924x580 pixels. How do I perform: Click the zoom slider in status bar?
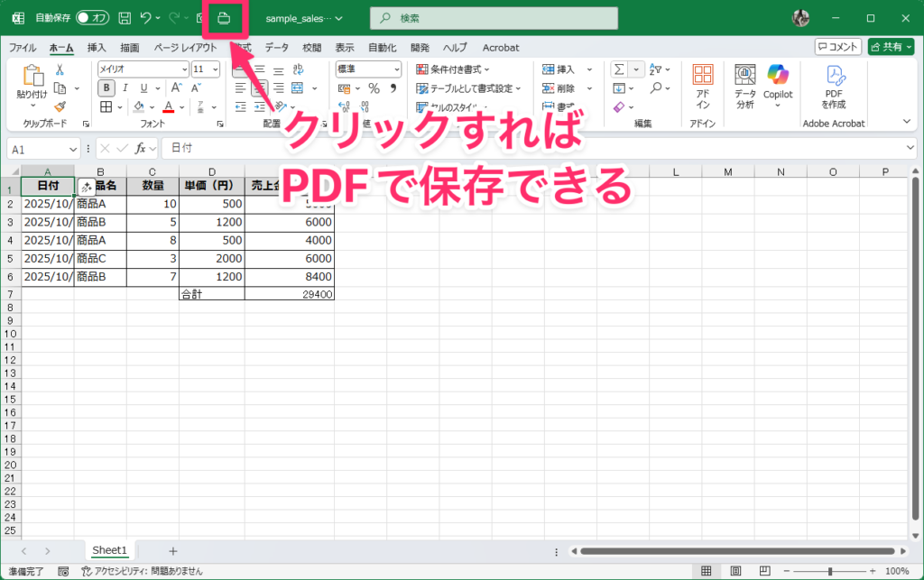pyautogui.click(x=831, y=571)
